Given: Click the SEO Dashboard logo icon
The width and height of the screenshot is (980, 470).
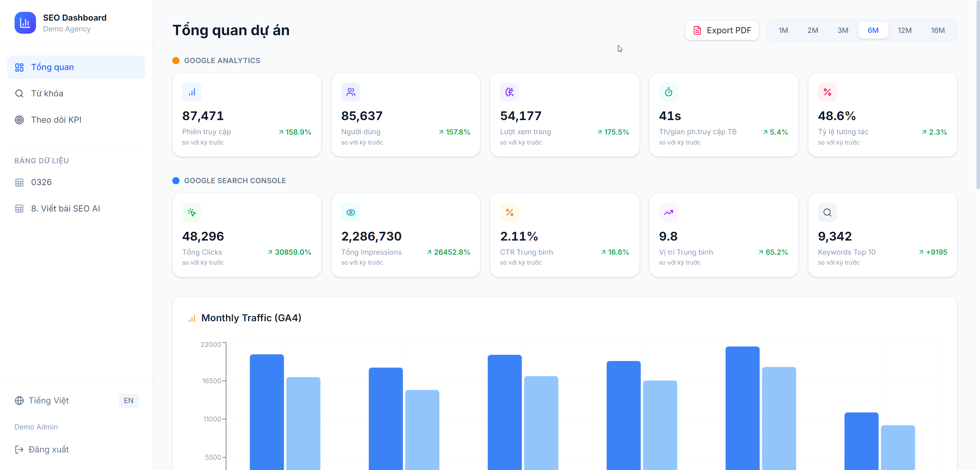Looking at the screenshot, I should click(x=25, y=23).
